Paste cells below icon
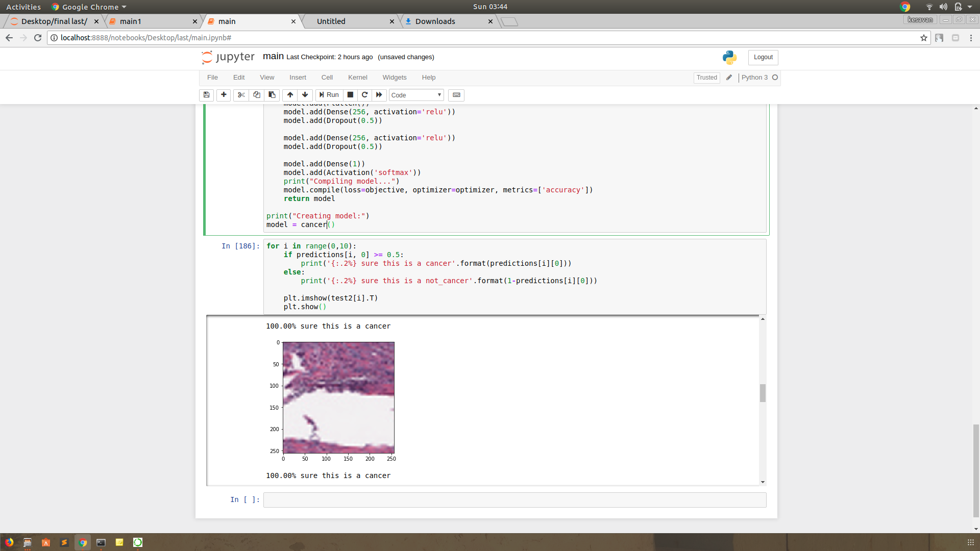980x551 pixels. click(272, 95)
